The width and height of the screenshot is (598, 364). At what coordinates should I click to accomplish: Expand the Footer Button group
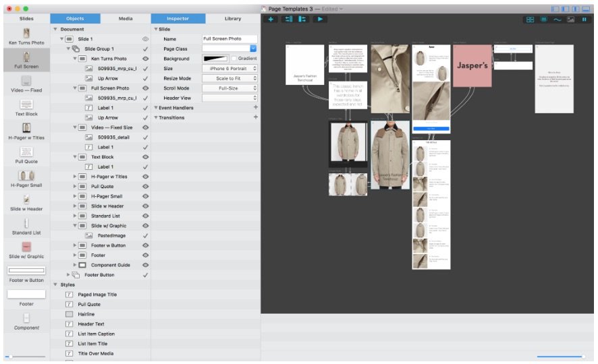tap(68, 275)
